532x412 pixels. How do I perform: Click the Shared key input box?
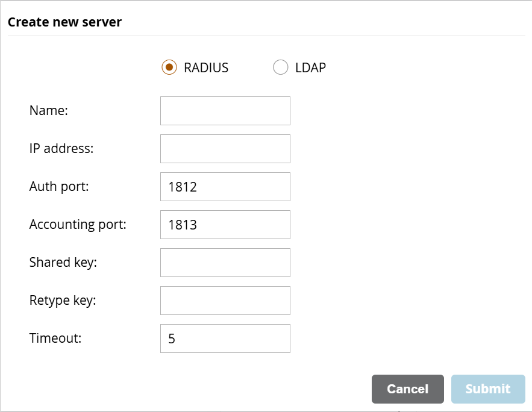(x=225, y=263)
